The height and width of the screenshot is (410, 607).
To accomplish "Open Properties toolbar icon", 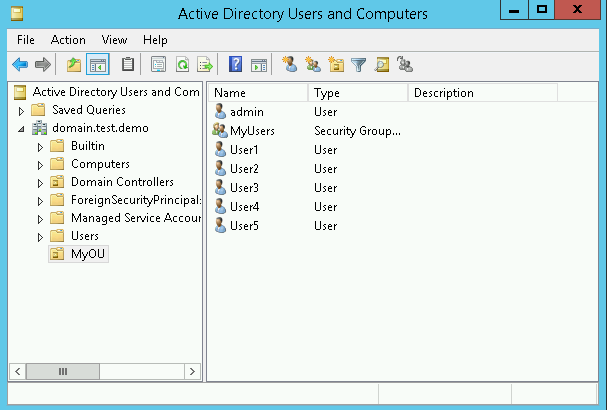I will (x=158, y=64).
